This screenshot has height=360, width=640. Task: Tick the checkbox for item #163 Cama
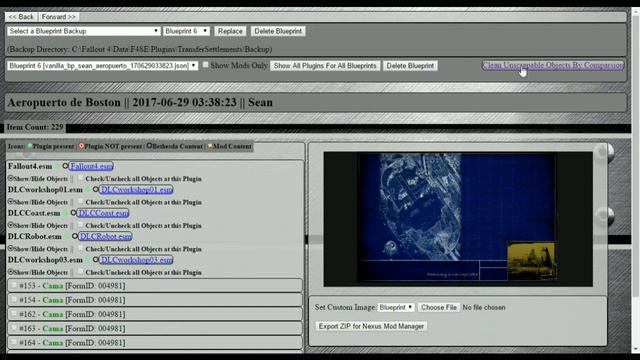[14, 328]
